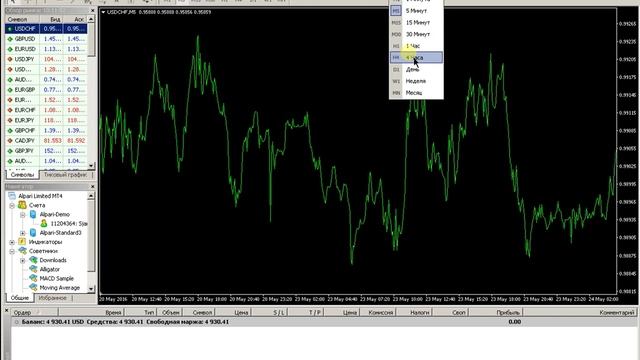Screen dimensions: 640x360
Task: Close the Navigator panel
Action: pyautogui.click(x=92, y=187)
